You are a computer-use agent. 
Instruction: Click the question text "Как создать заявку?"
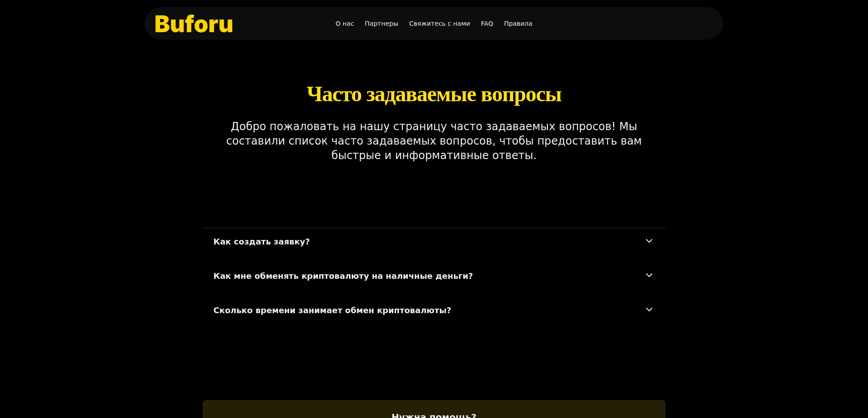click(261, 241)
